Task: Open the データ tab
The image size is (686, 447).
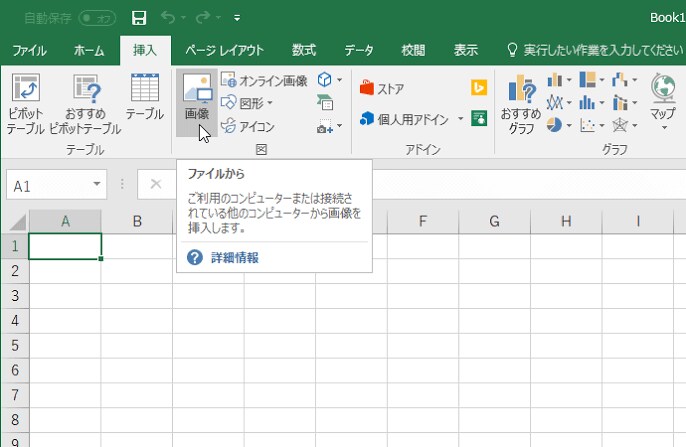Action: pos(359,50)
